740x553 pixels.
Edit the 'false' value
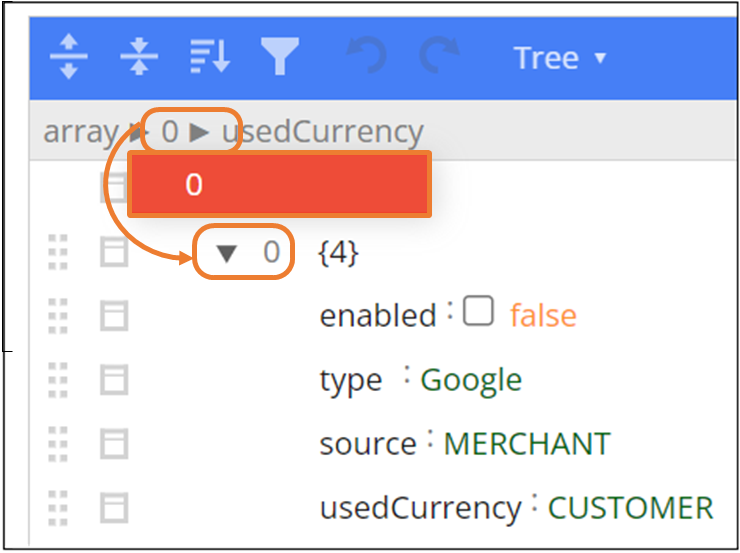click(x=543, y=316)
